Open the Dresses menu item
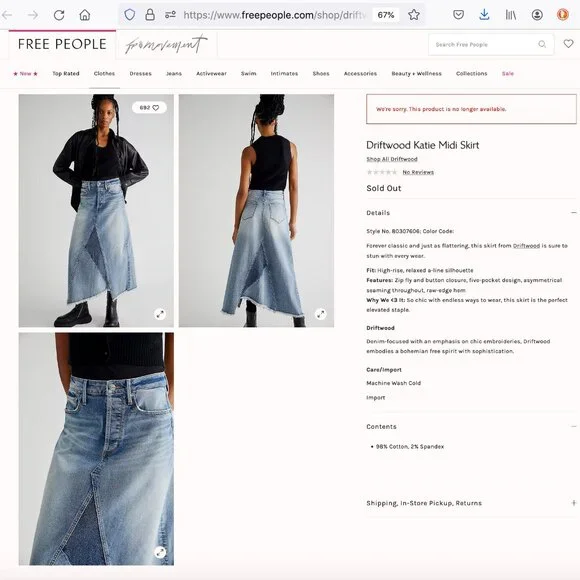 (x=141, y=74)
